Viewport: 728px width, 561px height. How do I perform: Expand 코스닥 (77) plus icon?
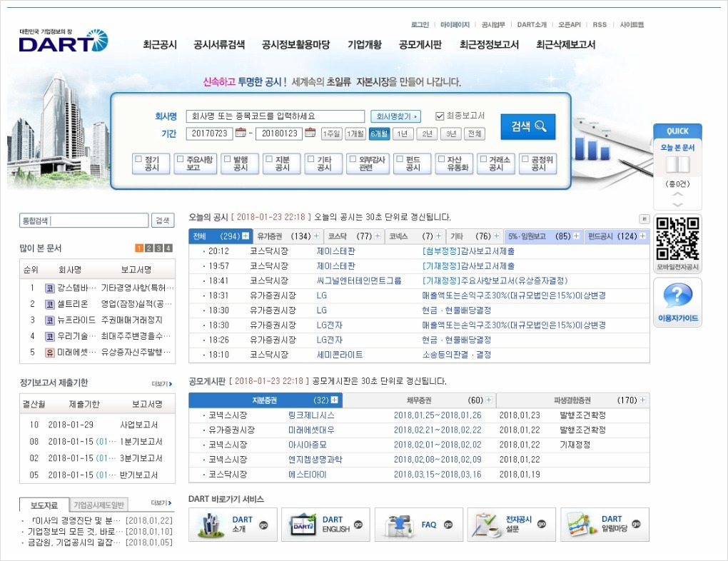tap(378, 236)
